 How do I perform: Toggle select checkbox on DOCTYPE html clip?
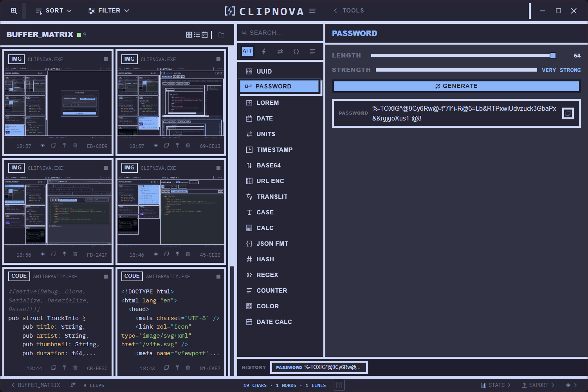coord(218,277)
